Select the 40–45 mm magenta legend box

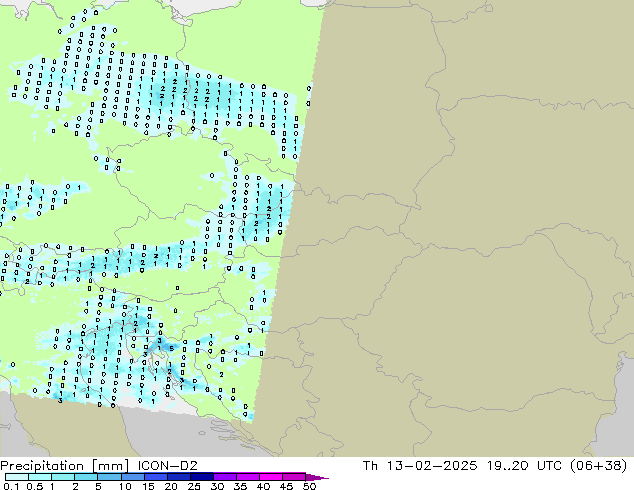[x=271, y=477]
